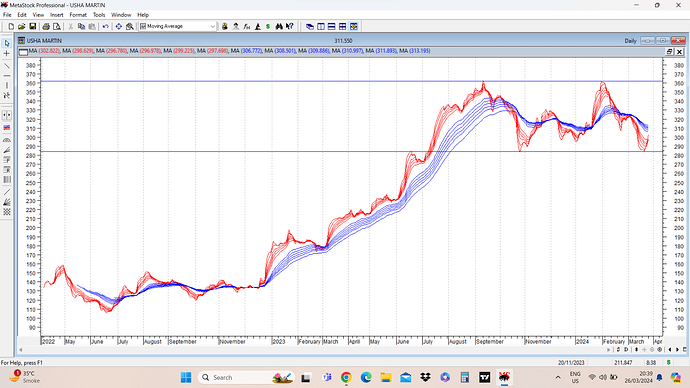Click MA value 302.822 in legend
690x388 pixels.
click(49, 51)
